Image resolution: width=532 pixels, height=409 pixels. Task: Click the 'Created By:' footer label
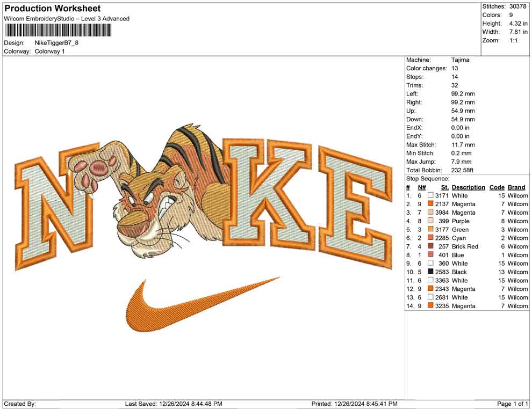point(20,404)
